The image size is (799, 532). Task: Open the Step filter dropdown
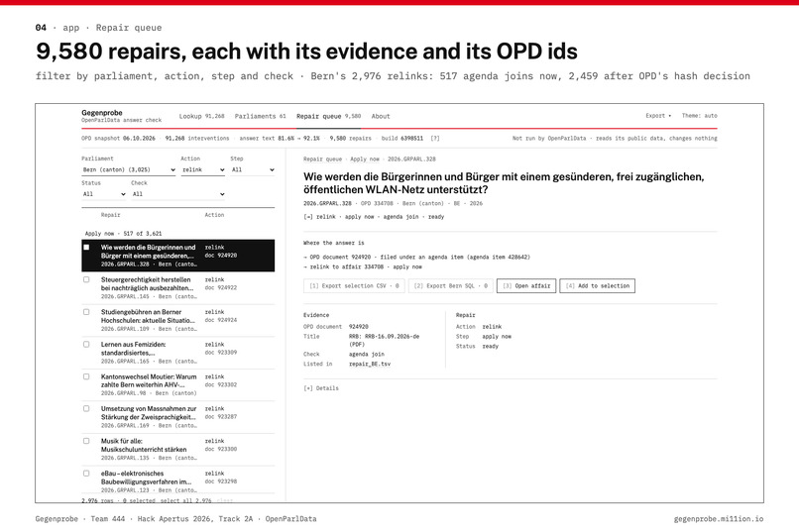[x=252, y=169]
